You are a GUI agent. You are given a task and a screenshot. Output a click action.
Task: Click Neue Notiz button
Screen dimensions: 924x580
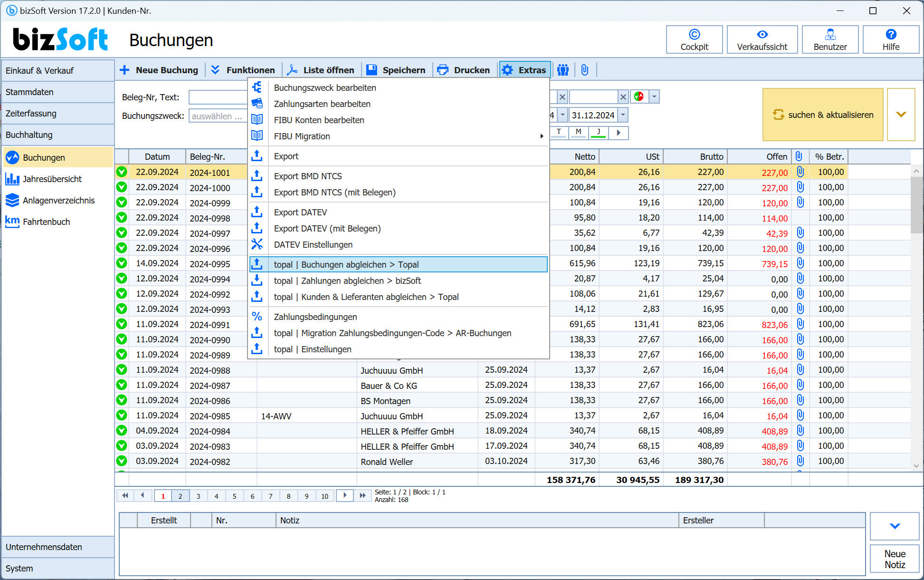pos(895,559)
